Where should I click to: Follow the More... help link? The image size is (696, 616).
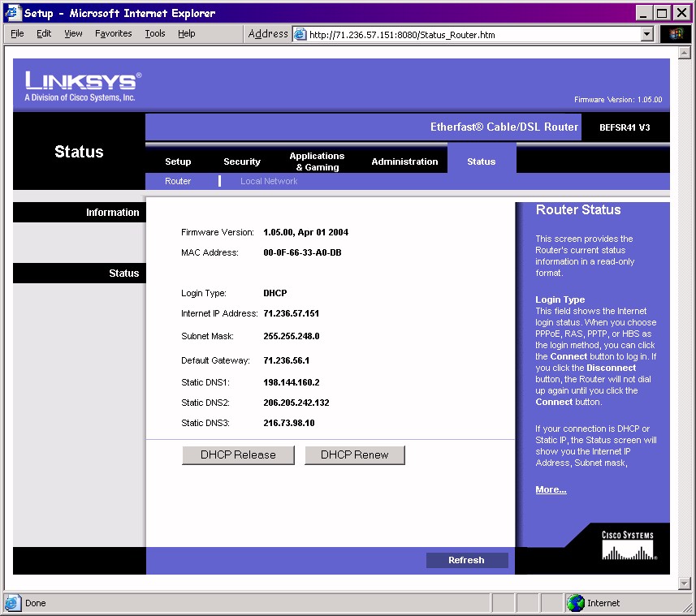click(x=551, y=489)
